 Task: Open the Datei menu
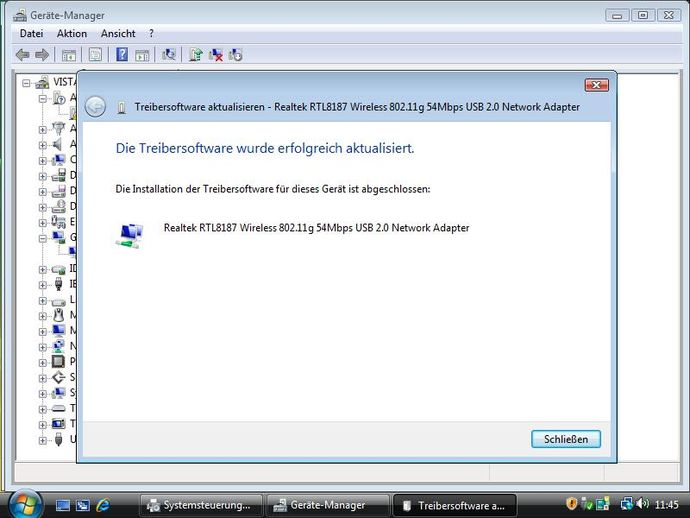coord(31,33)
